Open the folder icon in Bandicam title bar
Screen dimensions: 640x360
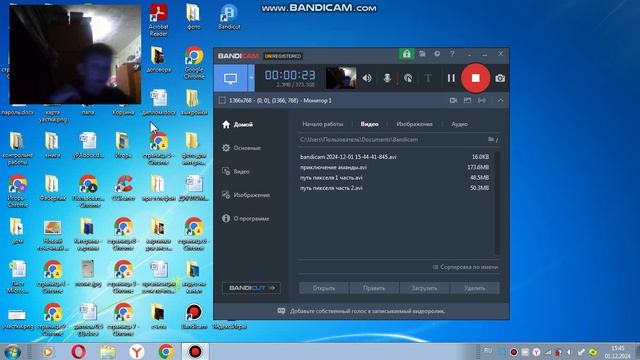tap(422, 54)
